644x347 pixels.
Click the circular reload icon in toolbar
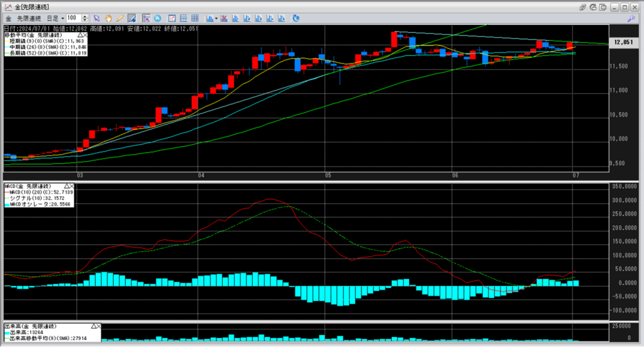(296, 18)
